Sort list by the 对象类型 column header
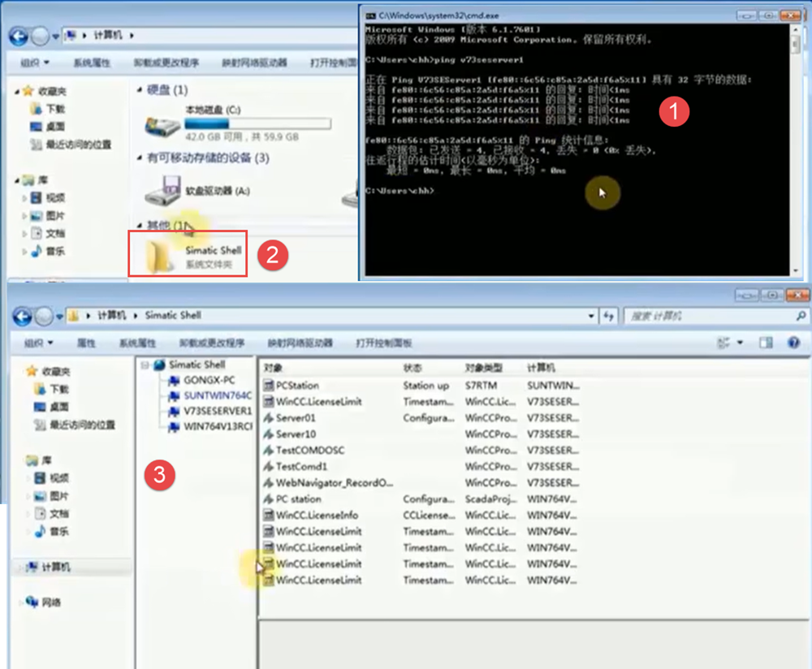The image size is (812, 669). [x=484, y=368]
